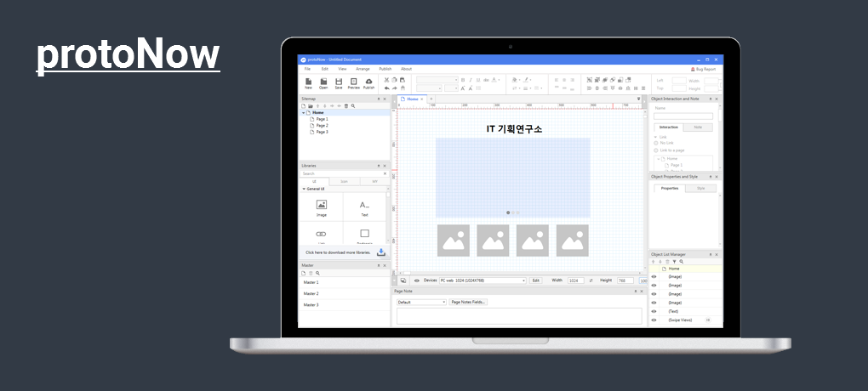The width and height of the screenshot is (868, 391).
Task: Click the Open file toolbar icon
Action: (323, 83)
